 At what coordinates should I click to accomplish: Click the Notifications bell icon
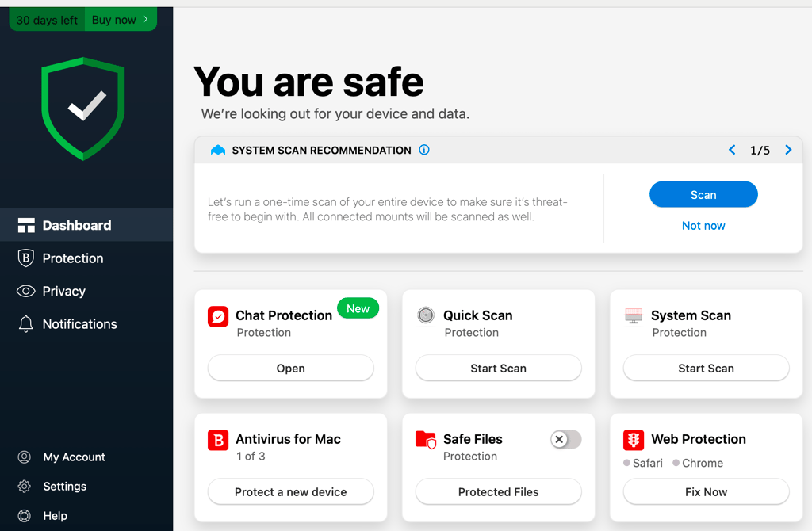point(26,324)
